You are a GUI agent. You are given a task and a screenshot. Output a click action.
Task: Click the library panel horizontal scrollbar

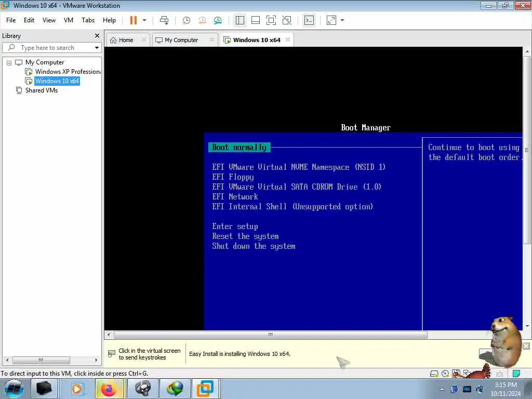tap(41, 360)
